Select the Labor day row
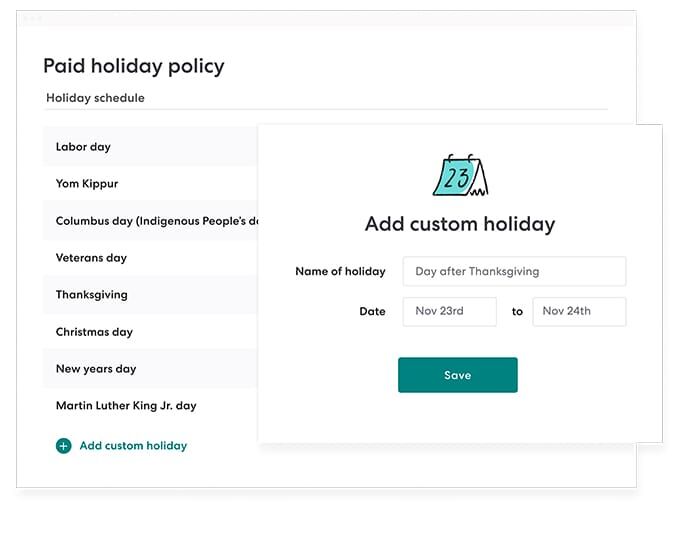Image resolution: width=700 pixels, height=550 pixels. coord(150,146)
